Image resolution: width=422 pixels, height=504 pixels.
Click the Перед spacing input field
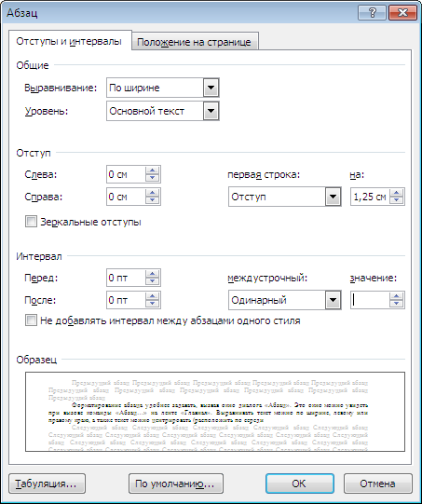click(126, 278)
